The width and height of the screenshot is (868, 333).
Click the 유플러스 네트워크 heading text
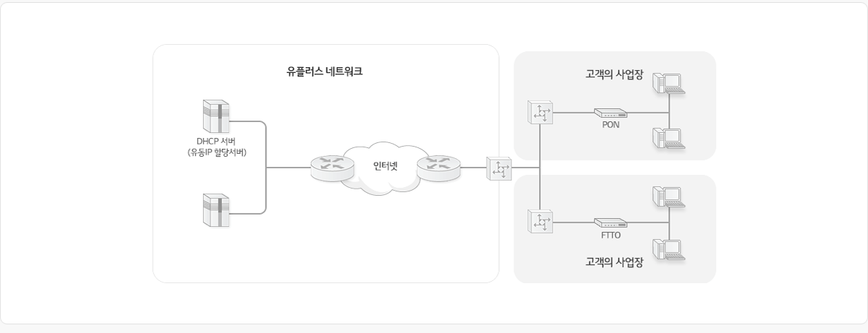[325, 72]
